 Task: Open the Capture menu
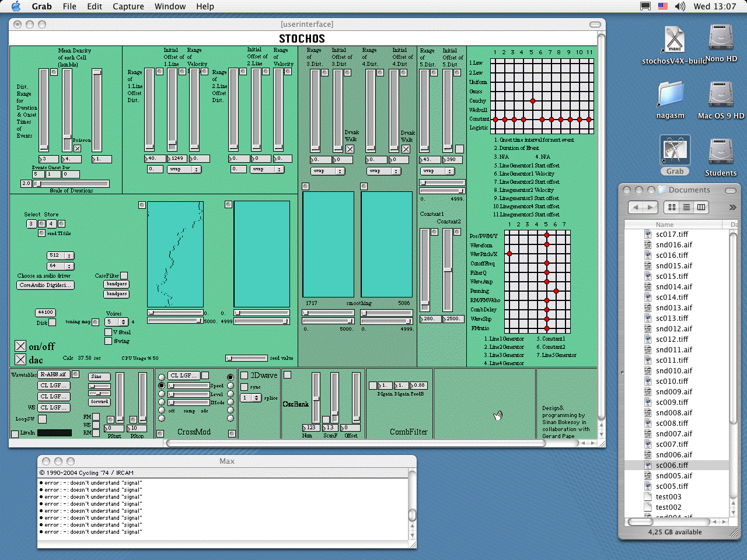(x=128, y=6)
